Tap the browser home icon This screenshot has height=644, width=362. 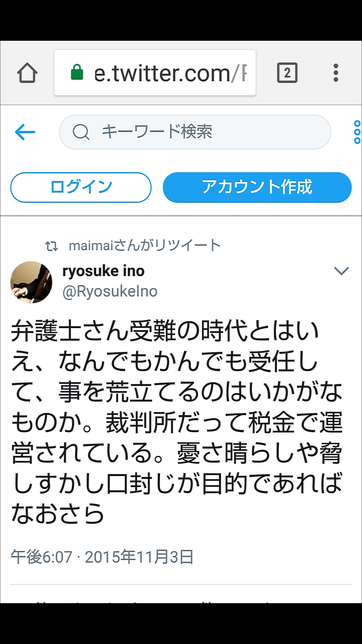click(x=27, y=73)
